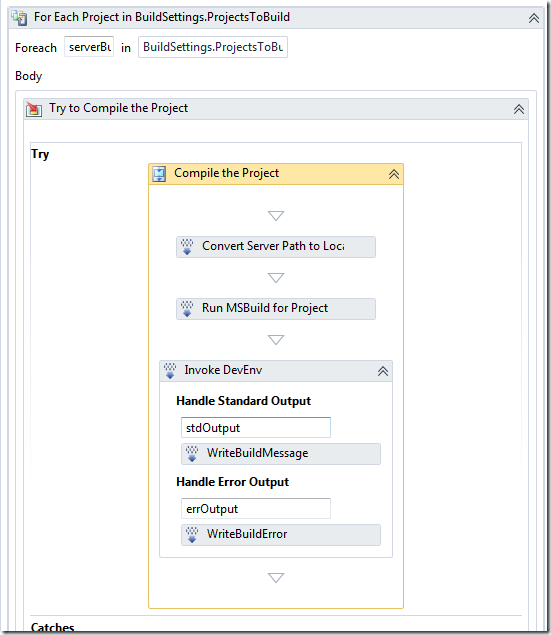The height and width of the screenshot is (635, 551).
Task: Click the ForEach activity icon in header
Action: coord(19,17)
